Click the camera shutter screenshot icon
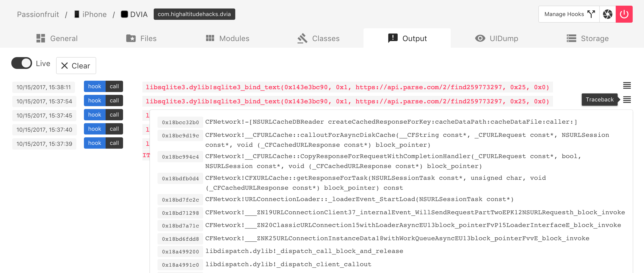Image resolution: width=644 pixels, height=273 pixels. pyautogui.click(x=607, y=14)
